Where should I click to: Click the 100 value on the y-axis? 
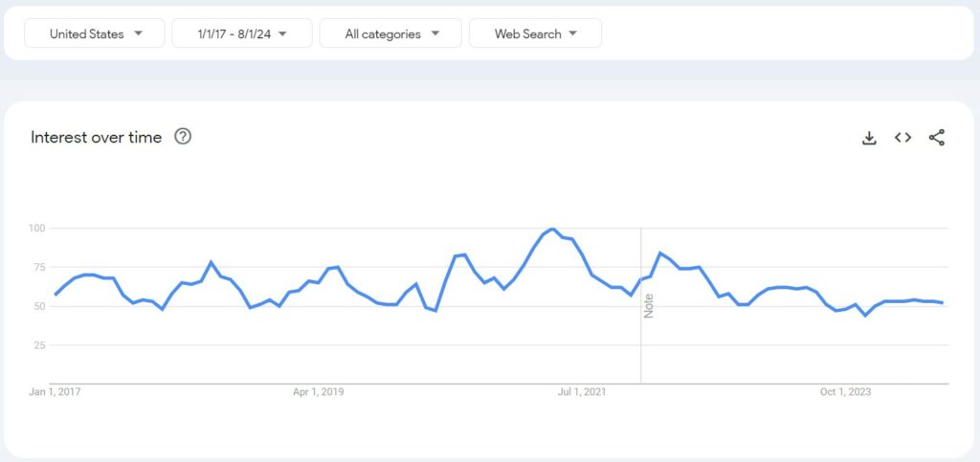(37, 228)
